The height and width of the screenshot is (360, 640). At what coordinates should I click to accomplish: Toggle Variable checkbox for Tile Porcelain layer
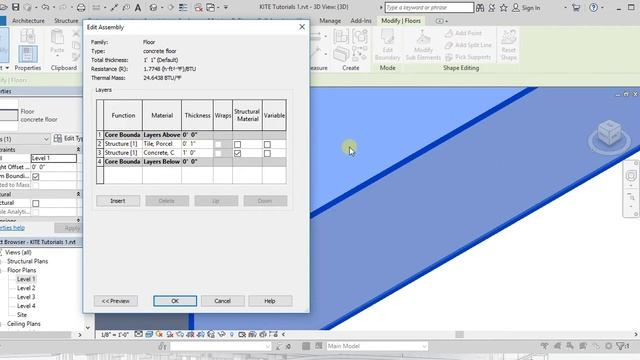267,144
